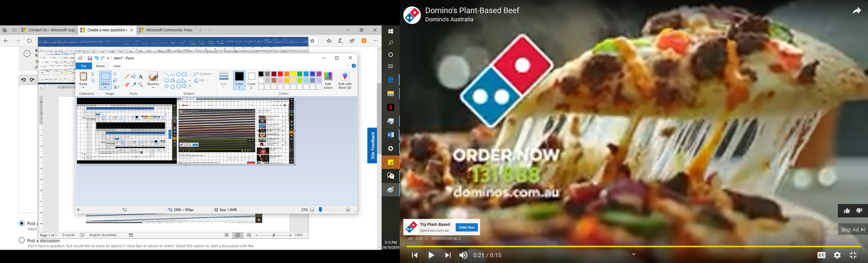Screen dimensions: 868x263
Task: Open YouTube player settings gear
Action: point(837,255)
